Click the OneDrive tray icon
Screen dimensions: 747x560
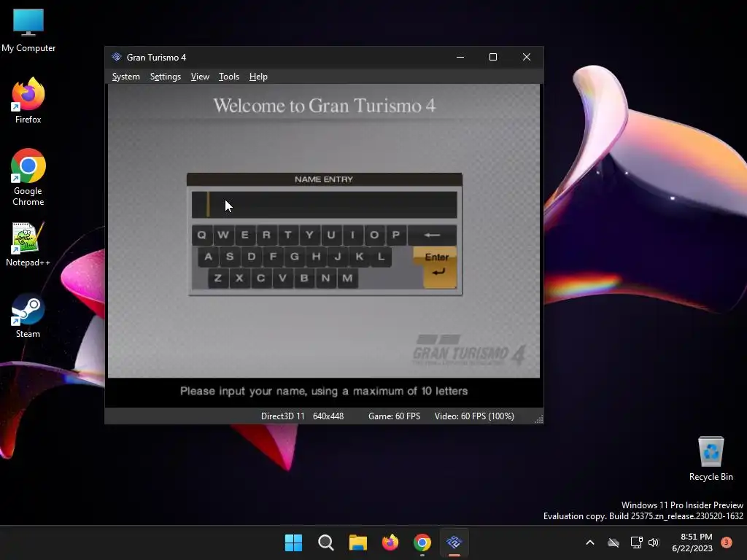point(614,542)
